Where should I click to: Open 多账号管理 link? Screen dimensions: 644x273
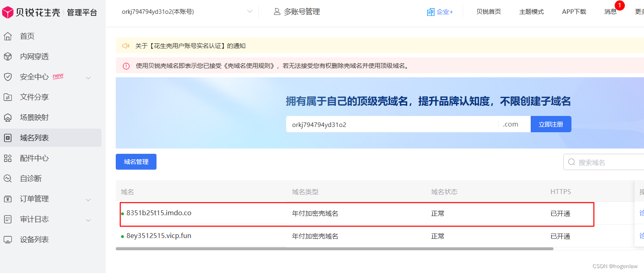[302, 12]
